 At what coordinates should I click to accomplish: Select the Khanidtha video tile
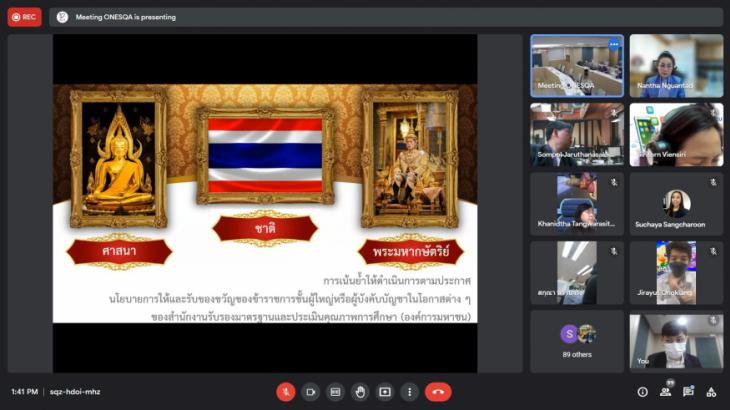[x=577, y=204]
